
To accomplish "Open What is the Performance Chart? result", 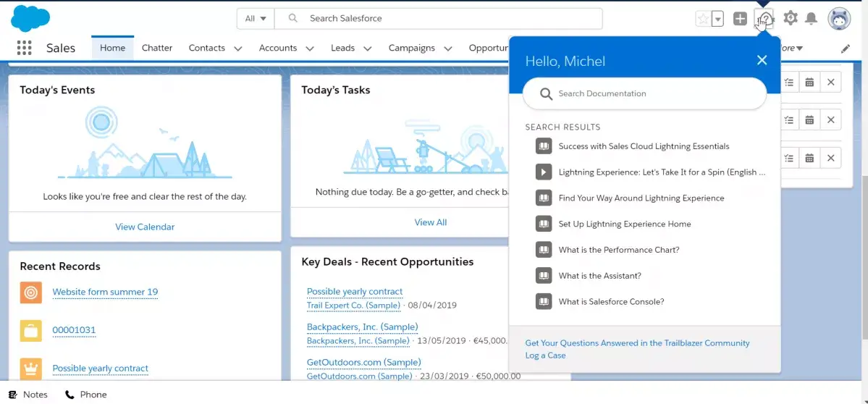I will tap(619, 251).
